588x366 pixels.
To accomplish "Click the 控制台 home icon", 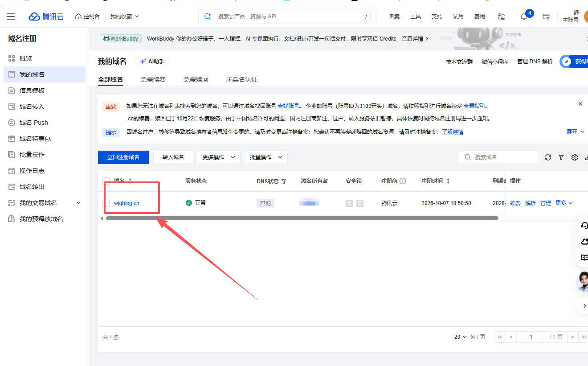I will click(78, 16).
